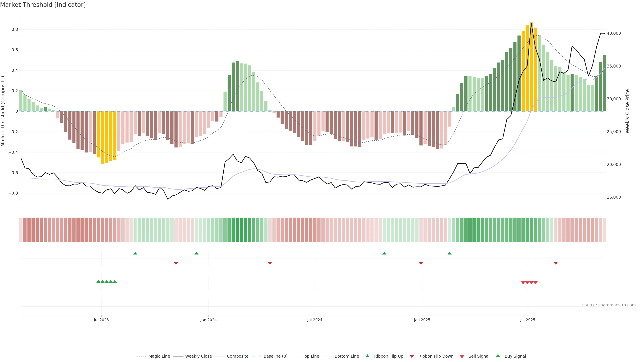Click the Sell Signal legend marker
The height and width of the screenshot is (362, 644).
click(x=462, y=356)
